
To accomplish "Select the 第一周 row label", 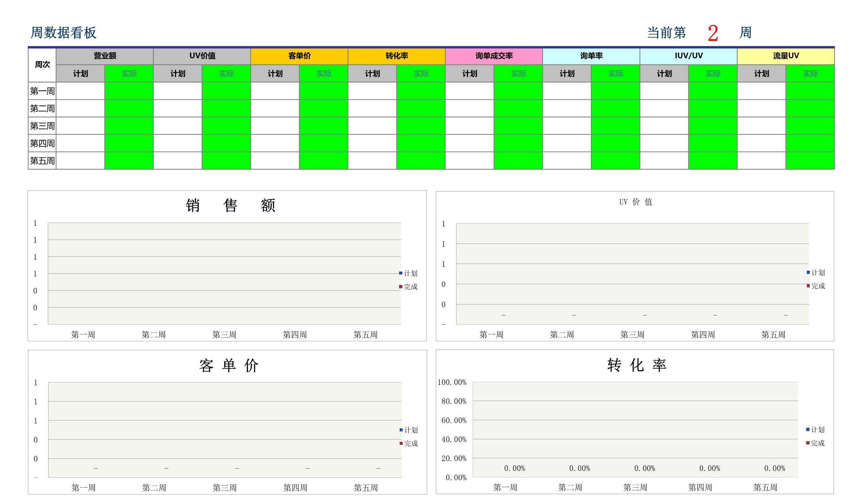I will [42, 91].
